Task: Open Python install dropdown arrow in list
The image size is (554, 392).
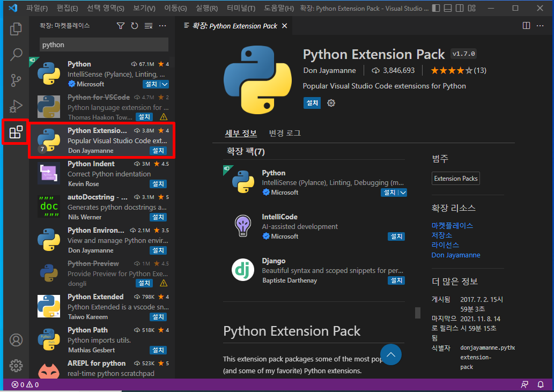Action: coord(165,84)
